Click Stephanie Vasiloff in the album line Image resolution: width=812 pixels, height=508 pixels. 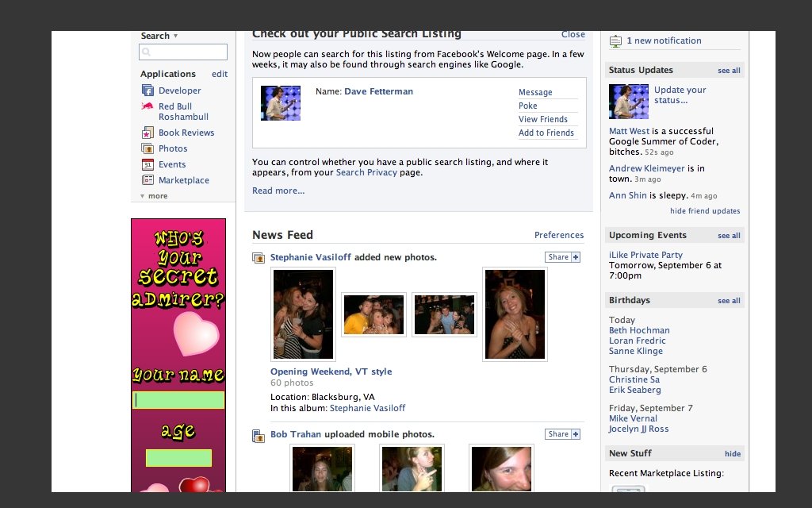368,409
